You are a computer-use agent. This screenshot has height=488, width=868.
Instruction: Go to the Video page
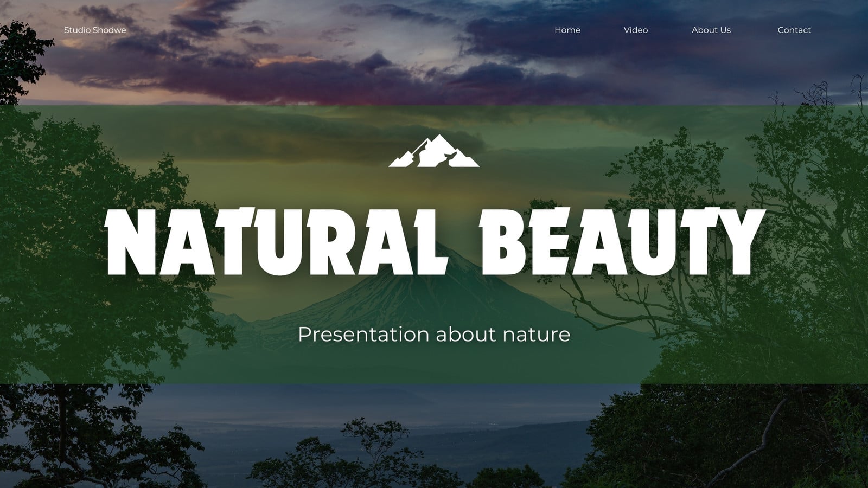click(x=636, y=30)
